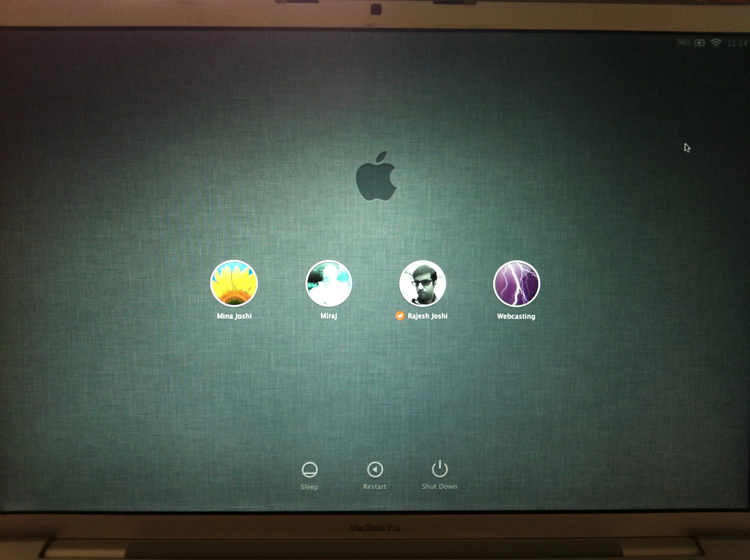Click the Shut Down text label
The height and width of the screenshot is (560, 750).
click(440, 487)
